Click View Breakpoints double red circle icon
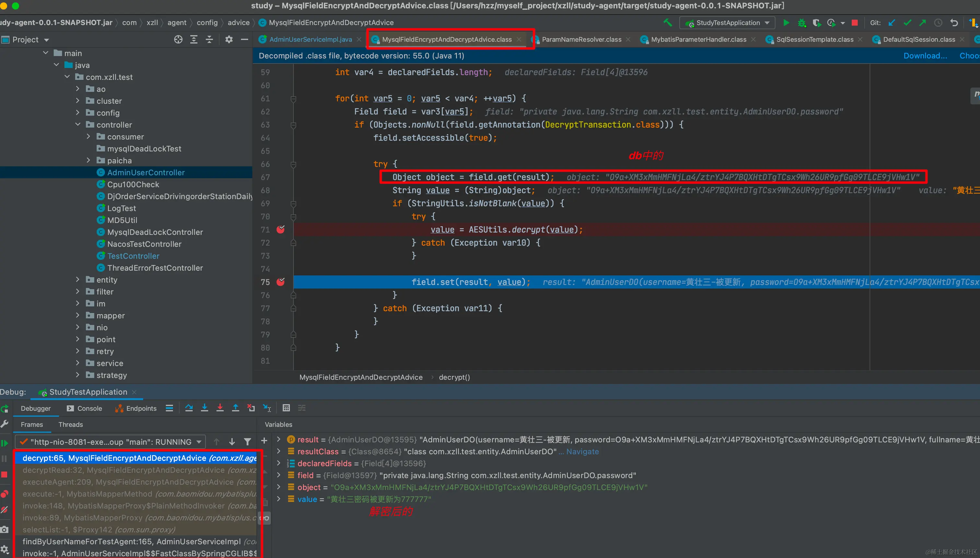Viewport: 980px width, 558px height. (5, 494)
